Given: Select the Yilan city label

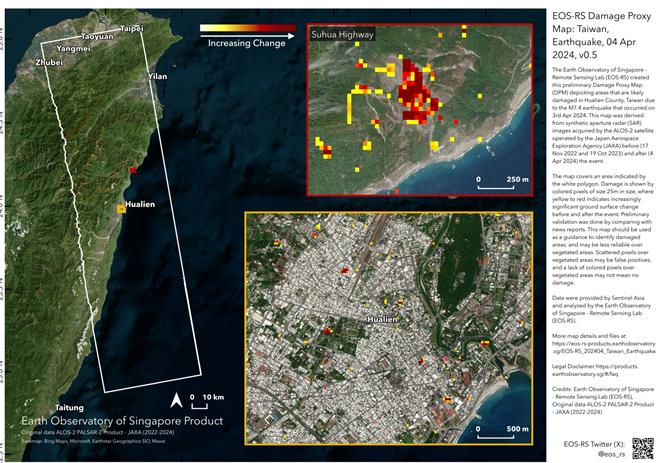Looking at the screenshot, I should point(157,76).
